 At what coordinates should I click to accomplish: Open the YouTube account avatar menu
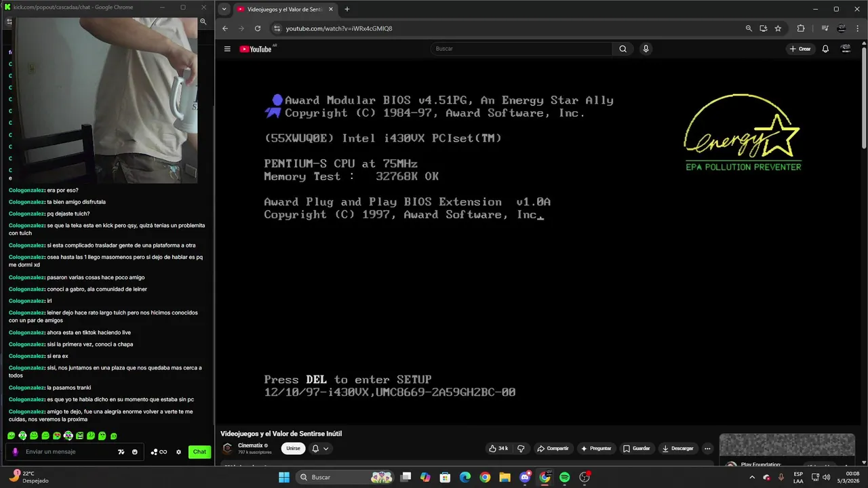[x=846, y=49]
